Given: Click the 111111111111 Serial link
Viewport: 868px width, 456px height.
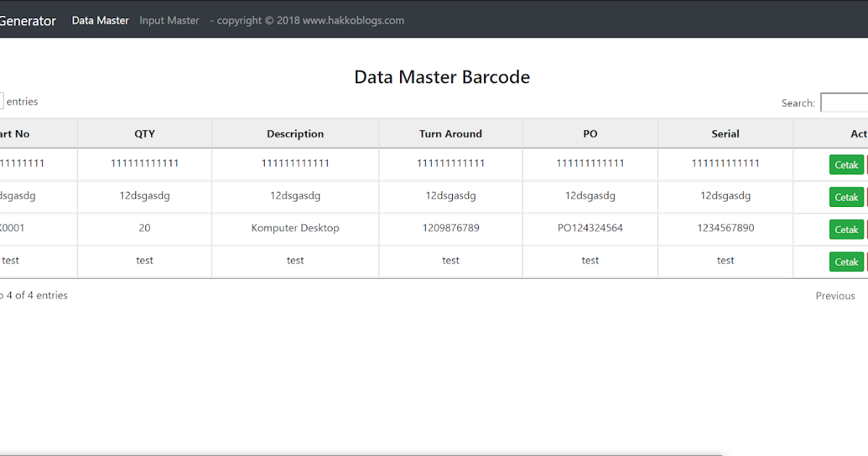Looking at the screenshot, I should point(725,163).
